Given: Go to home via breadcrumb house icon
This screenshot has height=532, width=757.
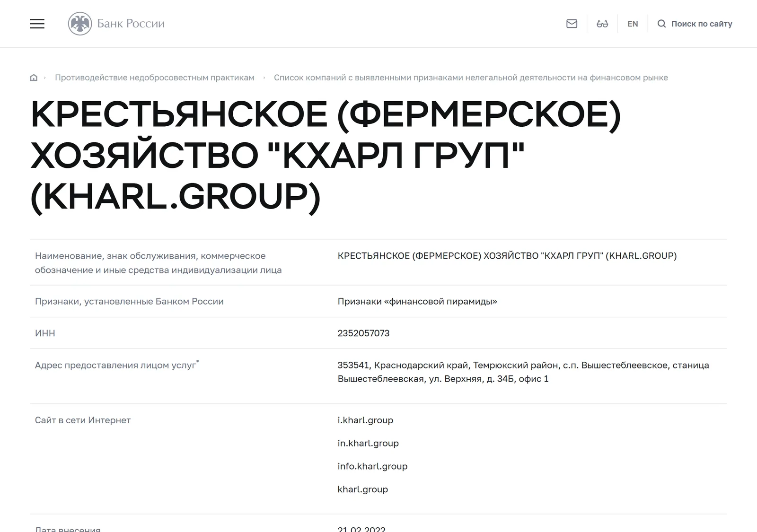Looking at the screenshot, I should [x=34, y=78].
